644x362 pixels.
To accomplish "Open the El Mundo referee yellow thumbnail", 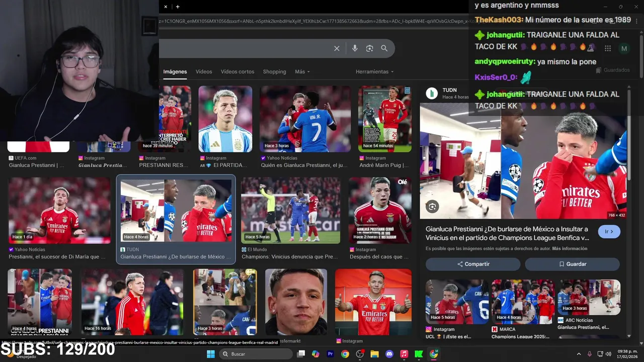I will (290, 210).
